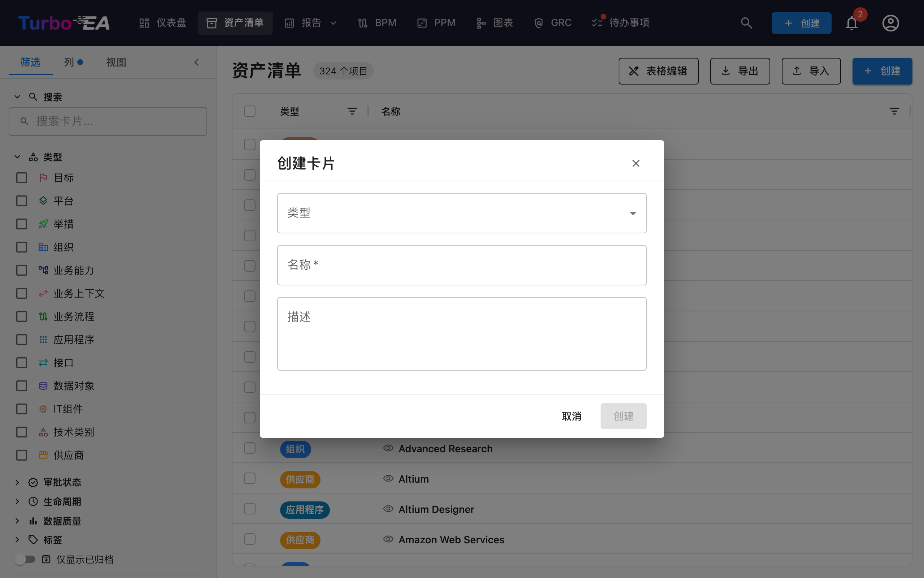Open the global search magnifier icon
This screenshot has height=578, width=924.
coord(746,23)
